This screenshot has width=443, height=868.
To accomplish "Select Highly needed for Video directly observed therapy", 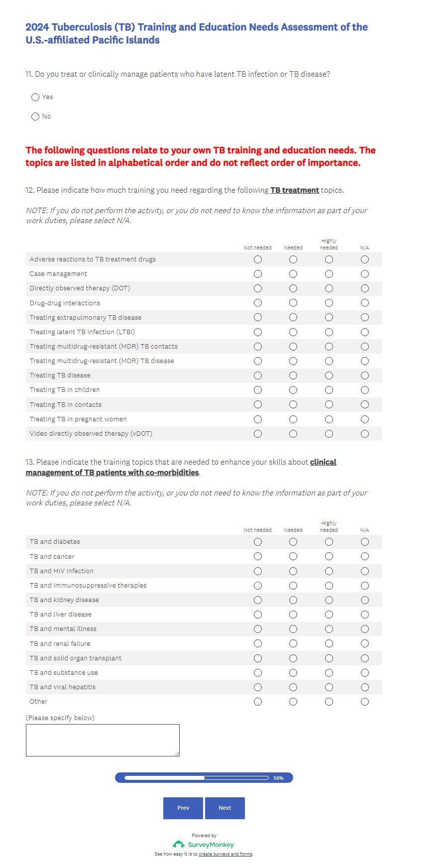I will tap(329, 434).
